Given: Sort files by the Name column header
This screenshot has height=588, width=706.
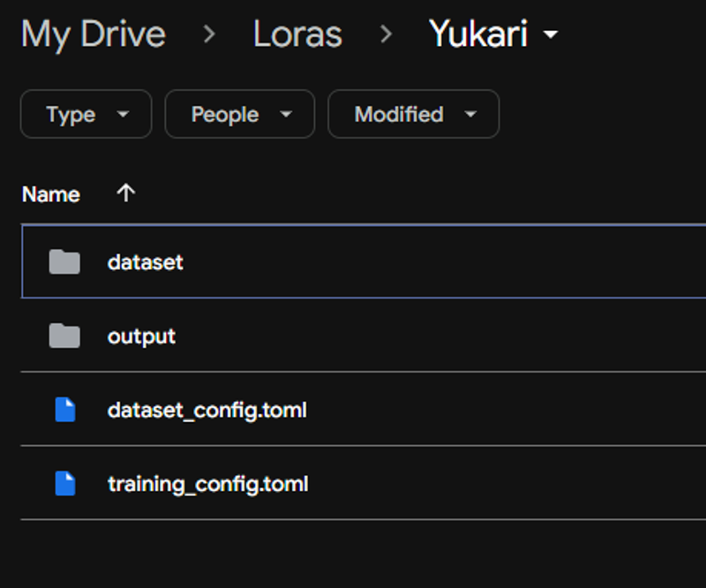Looking at the screenshot, I should click(x=51, y=194).
